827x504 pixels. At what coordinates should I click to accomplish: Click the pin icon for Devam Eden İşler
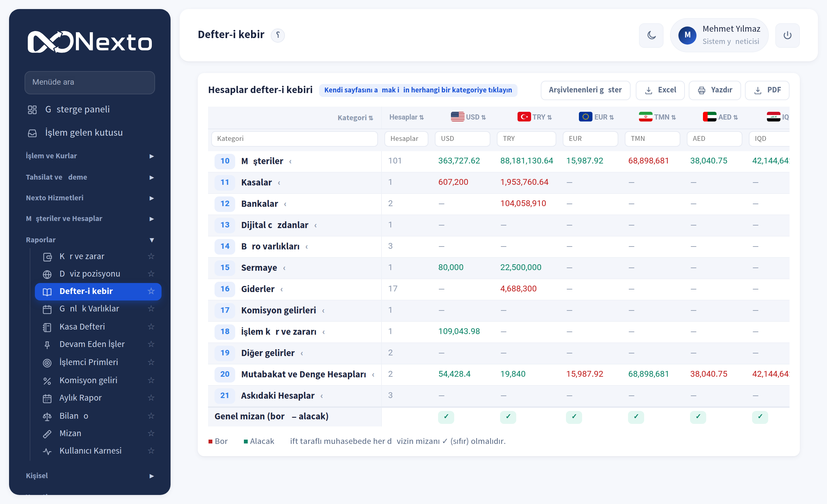[47, 345]
